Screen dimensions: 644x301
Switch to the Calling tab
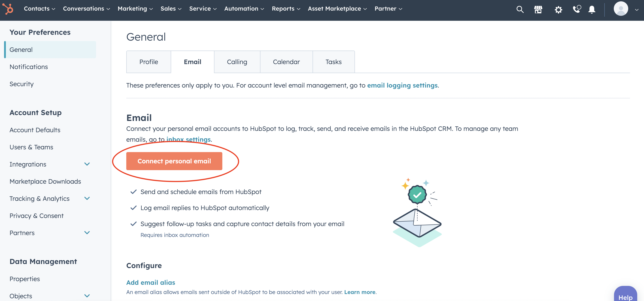237,62
